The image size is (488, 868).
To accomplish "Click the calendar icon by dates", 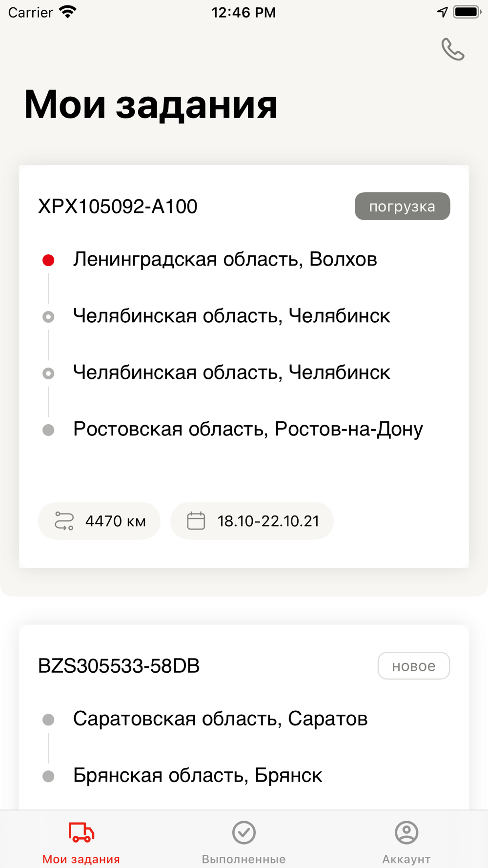I will pos(196,521).
